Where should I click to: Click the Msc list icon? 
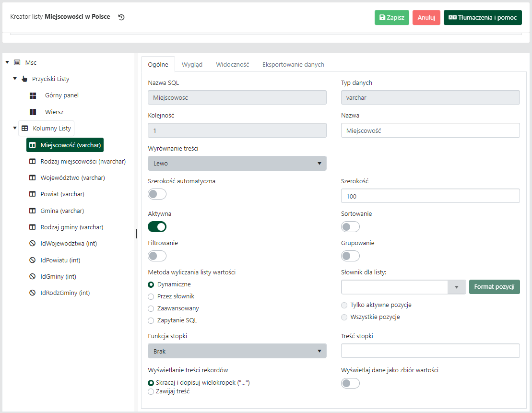pyautogui.click(x=17, y=62)
